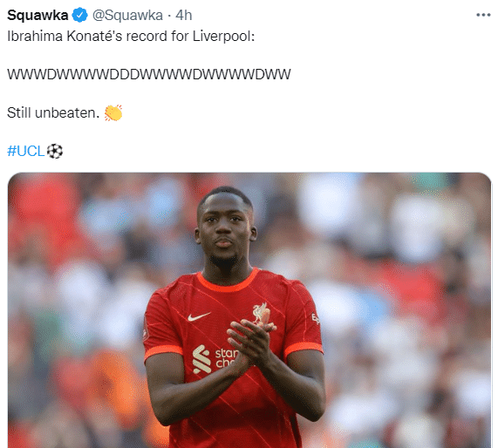
Task: Click the WWWDWWWW results string in tweet
Action: point(149,74)
